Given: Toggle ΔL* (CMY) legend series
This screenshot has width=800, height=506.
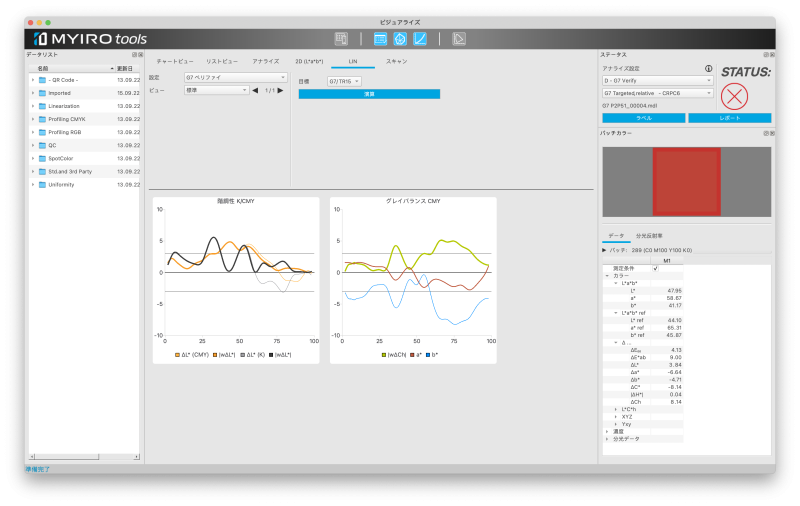Looking at the screenshot, I should pyautogui.click(x=192, y=355).
